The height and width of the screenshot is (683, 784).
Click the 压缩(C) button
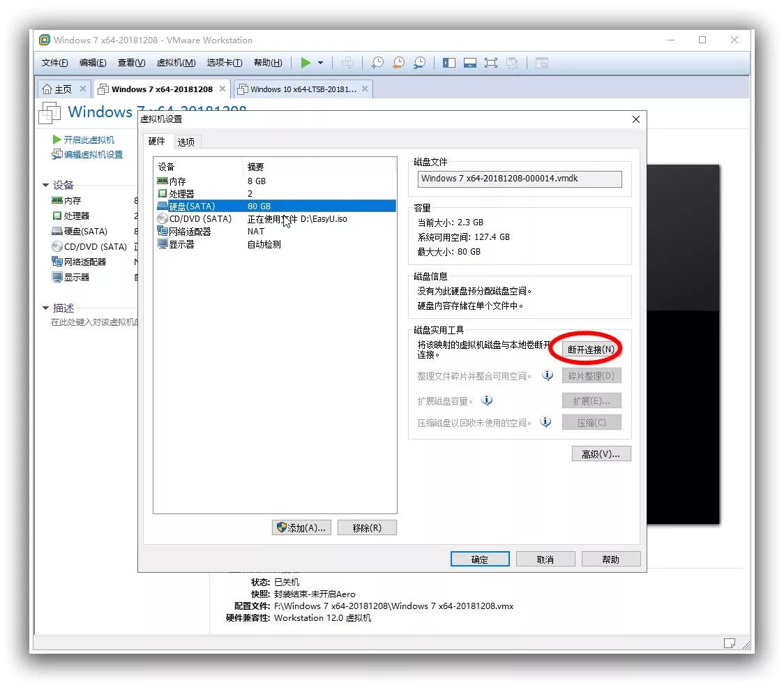[x=591, y=423]
